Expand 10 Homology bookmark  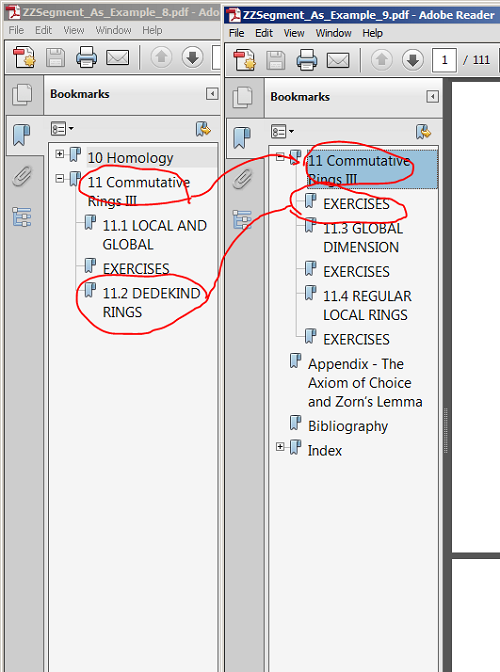coord(60,154)
